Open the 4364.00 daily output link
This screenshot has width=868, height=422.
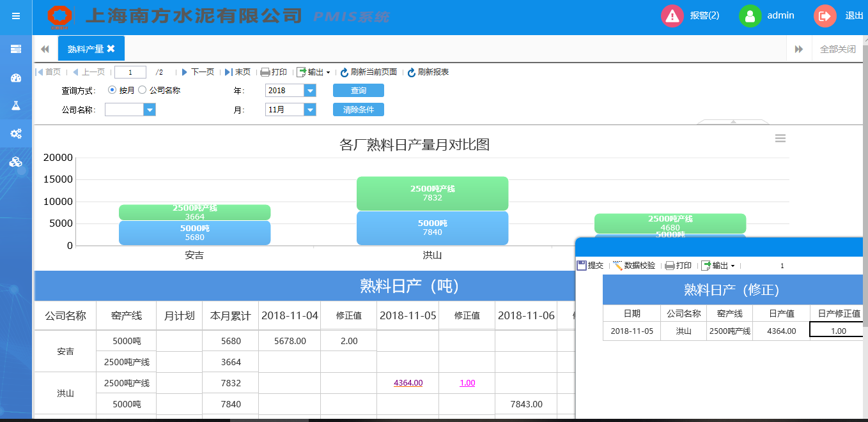408,383
